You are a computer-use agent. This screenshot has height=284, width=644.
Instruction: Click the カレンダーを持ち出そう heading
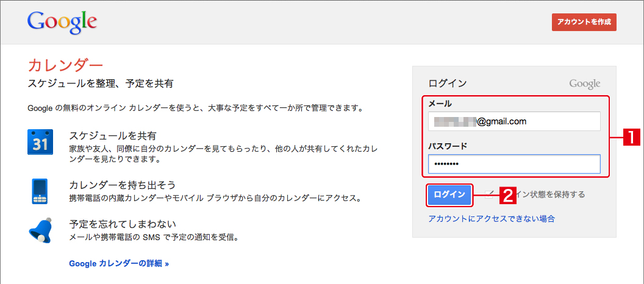point(123,184)
